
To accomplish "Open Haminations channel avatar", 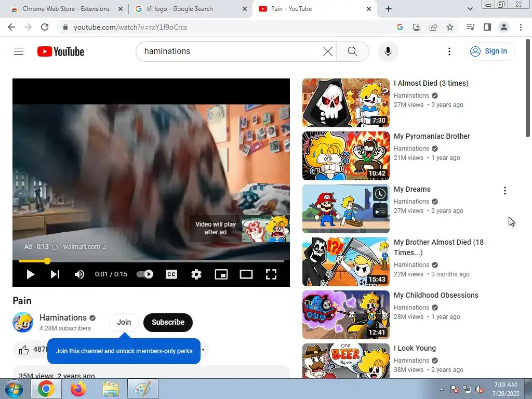I will [23, 322].
